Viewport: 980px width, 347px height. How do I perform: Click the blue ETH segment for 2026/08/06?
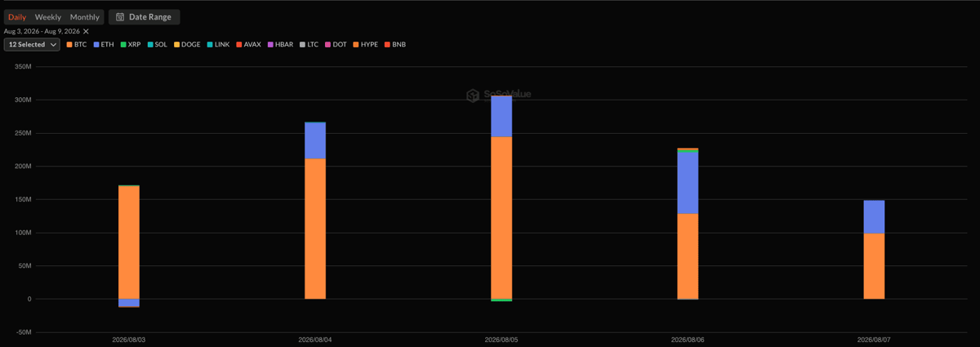pyautogui.click(x=688, y=183)
